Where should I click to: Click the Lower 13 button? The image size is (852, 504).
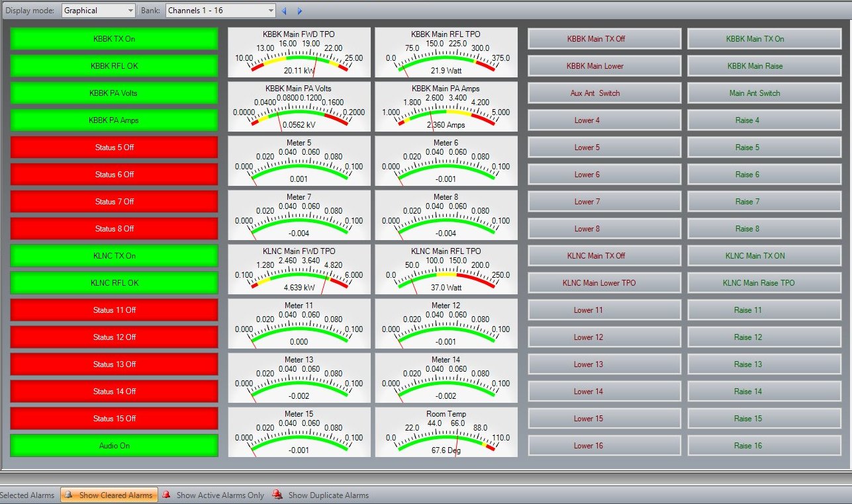click(x=604, y=364)
